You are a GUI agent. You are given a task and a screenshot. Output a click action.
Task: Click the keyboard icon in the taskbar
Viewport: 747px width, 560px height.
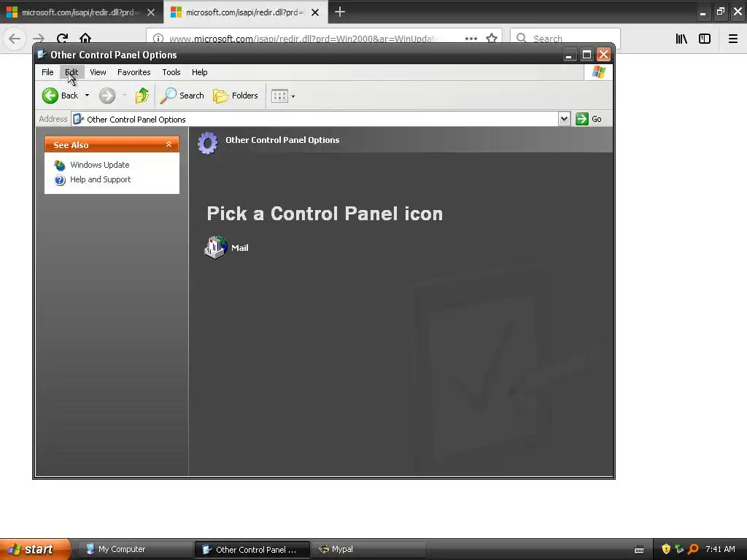click(x=639, y=550)
